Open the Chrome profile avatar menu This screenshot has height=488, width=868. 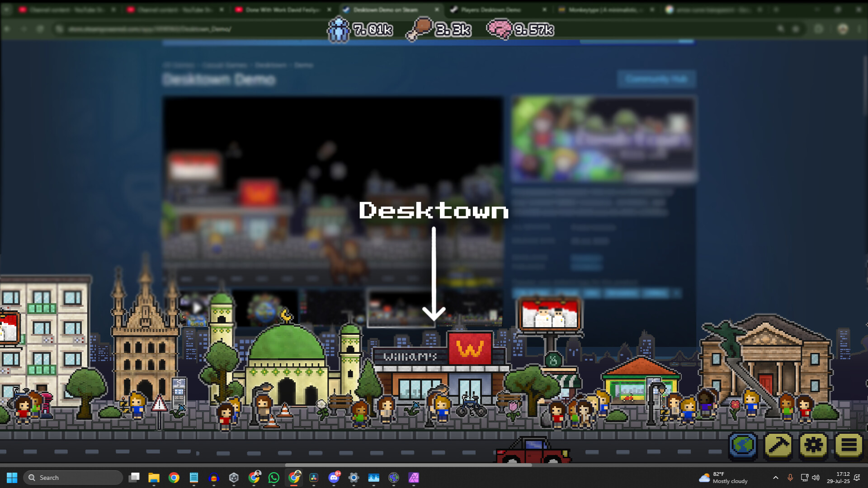click(842, 28)
